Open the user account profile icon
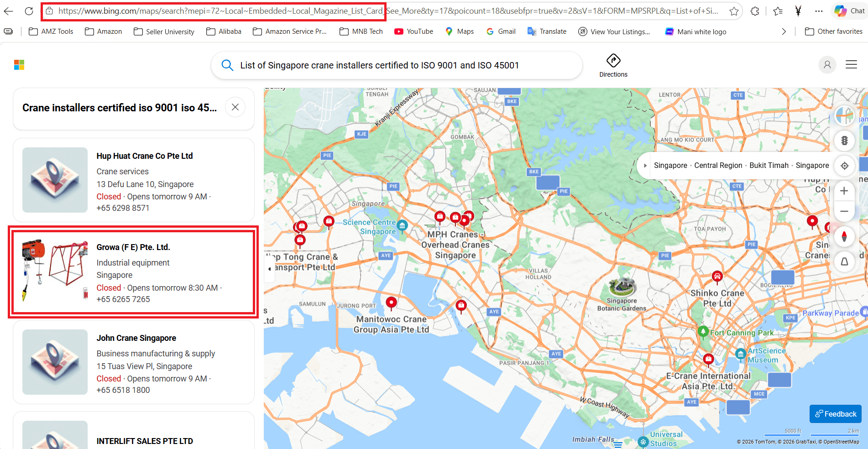The width and height of the screenshot is (868, 449). point(827,65)
